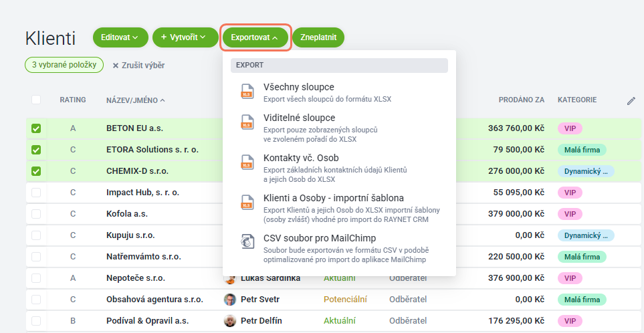
Task: Open column editing with the pencil icon
Action: [x=631, y=101]
